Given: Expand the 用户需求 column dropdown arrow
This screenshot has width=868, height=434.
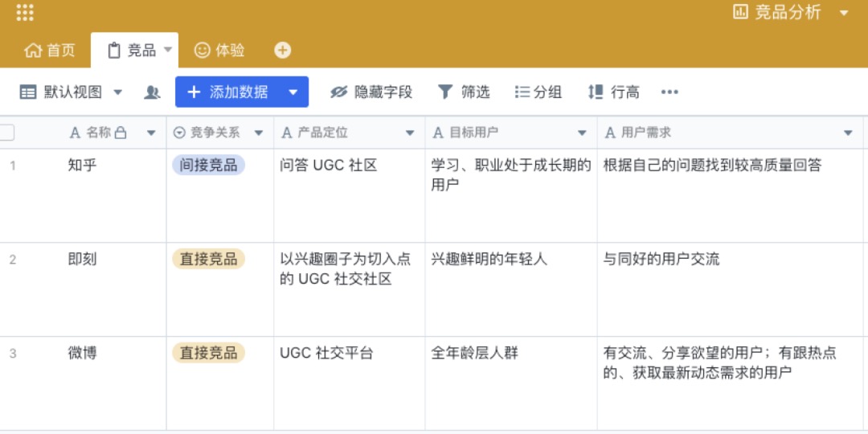Looking at the screenshot, I should [848, 133].
